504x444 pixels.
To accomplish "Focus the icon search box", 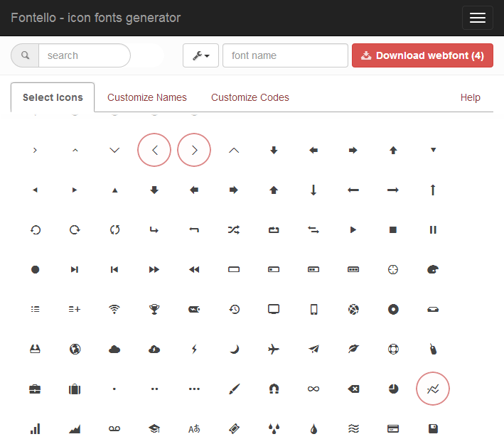I will 84,55.
